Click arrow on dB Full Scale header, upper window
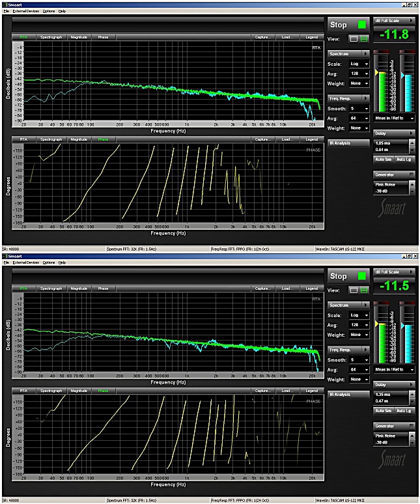The width and height of the screenshot is (420, 504). tap(411, 21)
